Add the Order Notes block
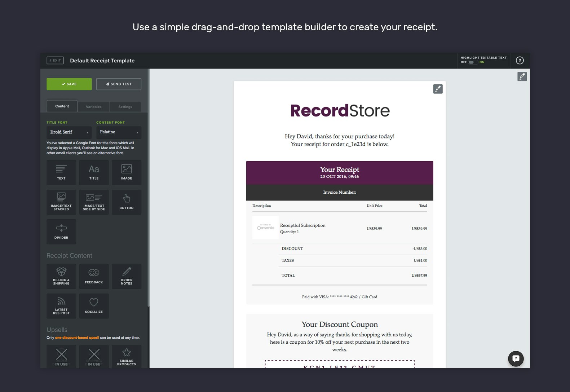This screenshot has height=392, width=570. pos(127,276)
